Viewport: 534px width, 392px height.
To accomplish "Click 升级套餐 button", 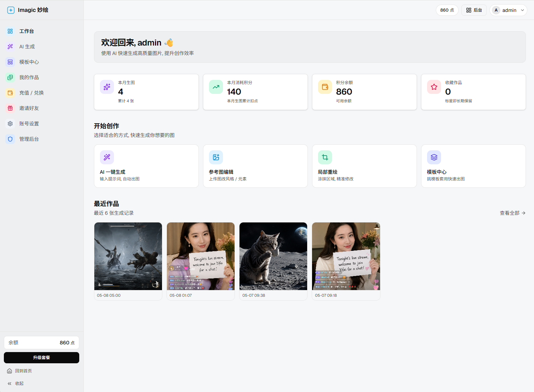I will tap(41, 358).
